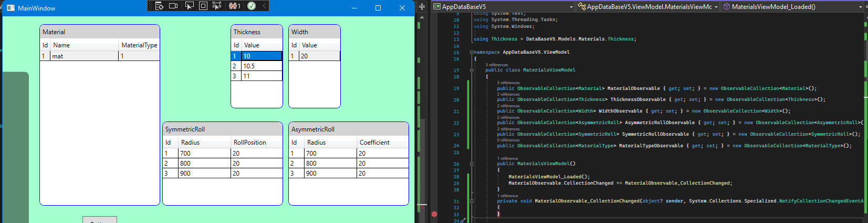The image size is (868, 223).
Task: Select SymmetricRoll Radius 700 cell
Action: (x=205, y=153)
